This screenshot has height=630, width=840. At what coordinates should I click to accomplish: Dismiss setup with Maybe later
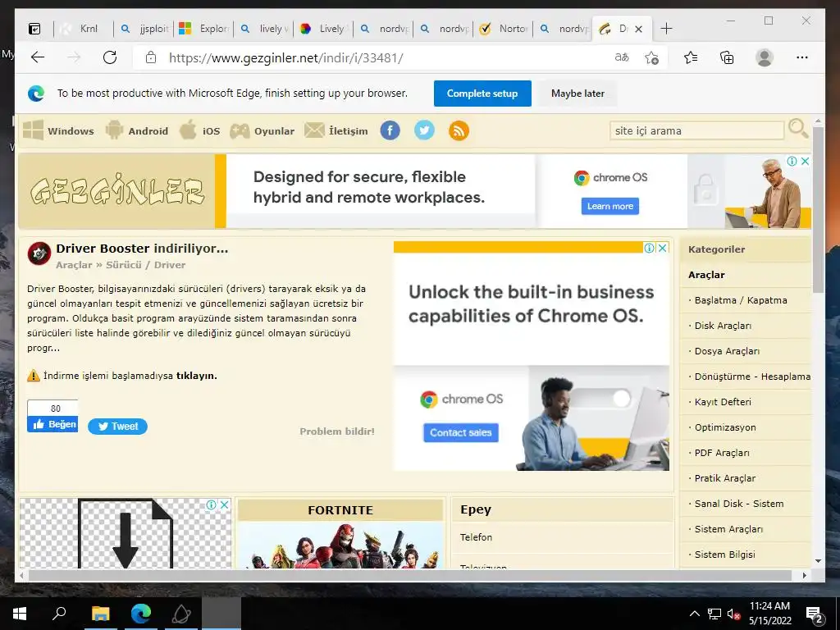pos(577,94)
